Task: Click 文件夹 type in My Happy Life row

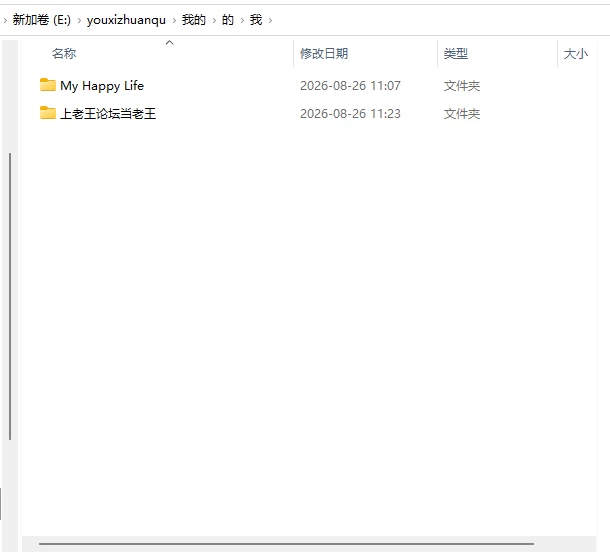Action: [x=461, y=86]
